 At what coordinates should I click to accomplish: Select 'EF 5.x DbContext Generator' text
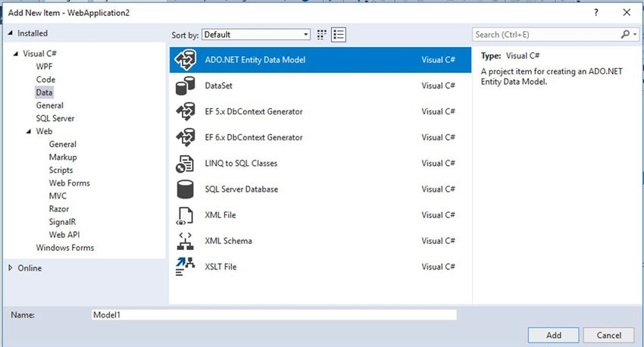coord(253,111)
